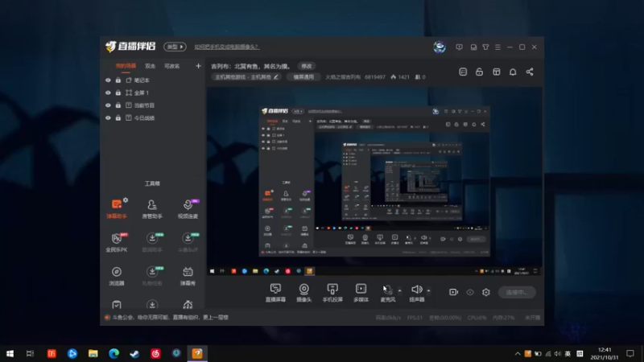Hide the 笔记本 source
The width and height of the screenshot is (644, 362).
pos(108,80)
